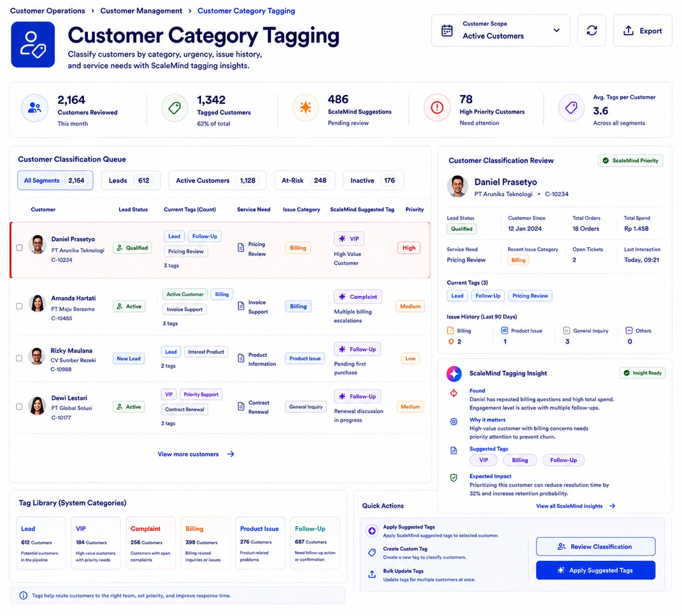Open View all ScaleMind insights link
Image resolution: width=682 pixels, height=616 pixels.
pyautogui.click(x=575, y=506)
